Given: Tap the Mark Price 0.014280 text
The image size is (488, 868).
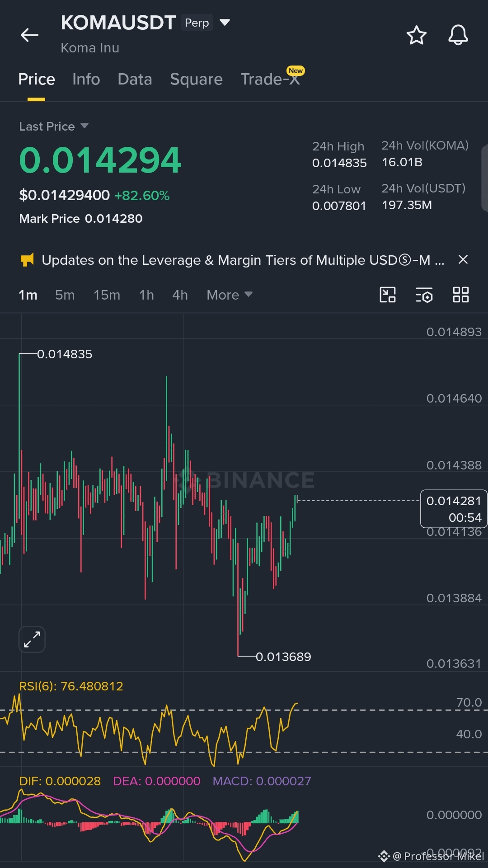Looking at the screenshot, I should (x=81, y=219).
